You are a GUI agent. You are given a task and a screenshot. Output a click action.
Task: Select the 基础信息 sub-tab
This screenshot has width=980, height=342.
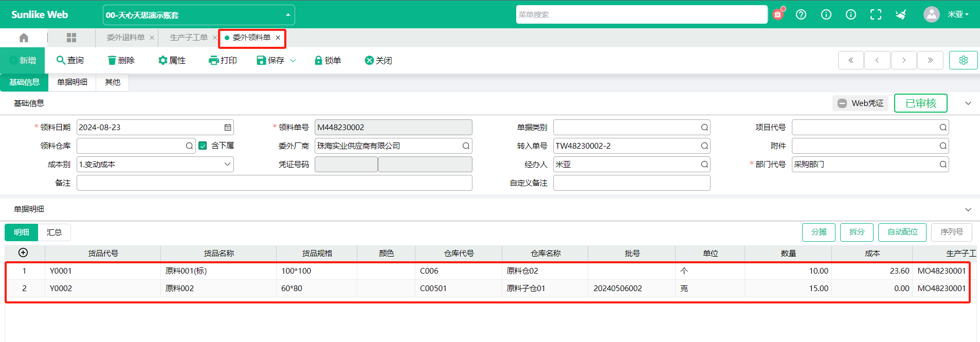[24, 82]
